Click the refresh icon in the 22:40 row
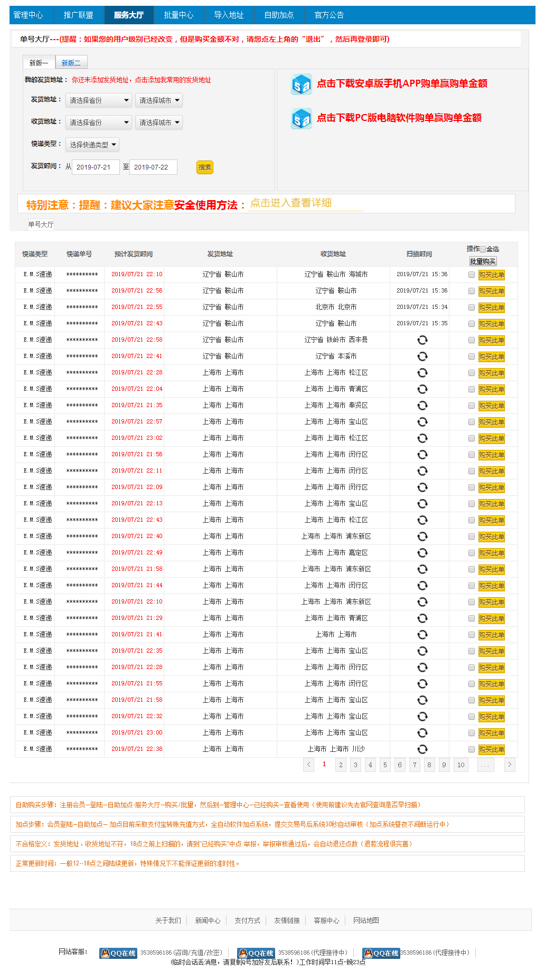The image size is (545, 980). point(422,536)
